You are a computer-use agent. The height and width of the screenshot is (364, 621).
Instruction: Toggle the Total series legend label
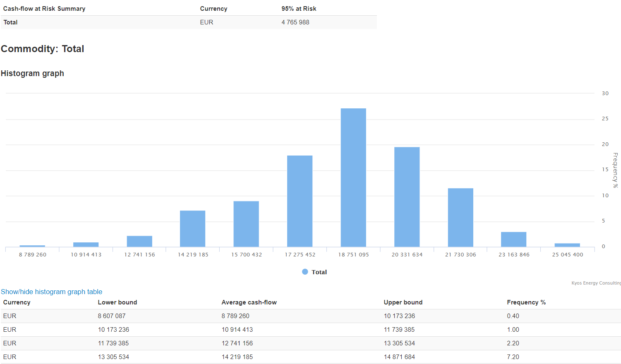(319, 272)
